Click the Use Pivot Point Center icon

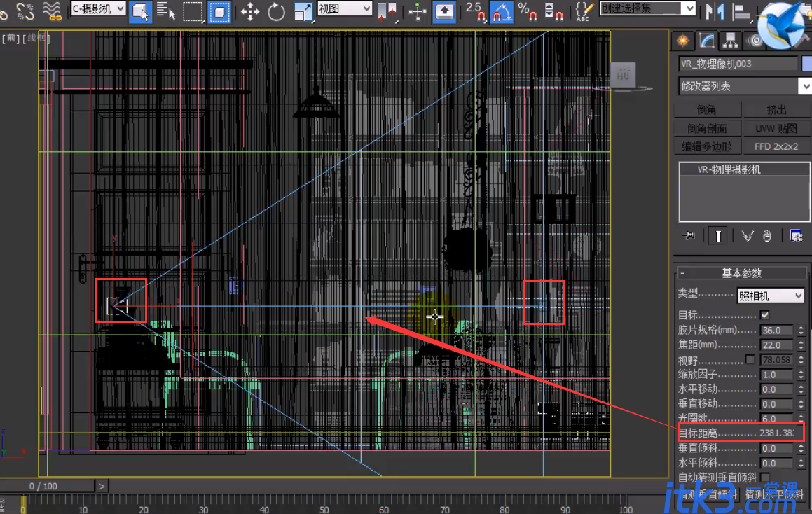click(387, 11)
